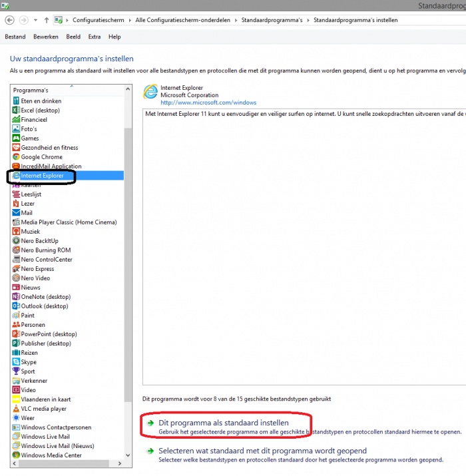
Task: Click the program list scroll up arrow
Action: 128,89
